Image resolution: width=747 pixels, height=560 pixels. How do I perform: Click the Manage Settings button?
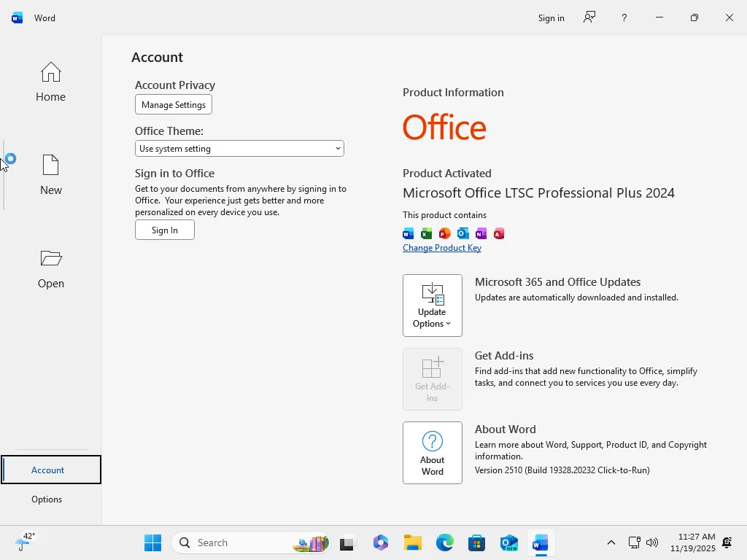(174, 105)
